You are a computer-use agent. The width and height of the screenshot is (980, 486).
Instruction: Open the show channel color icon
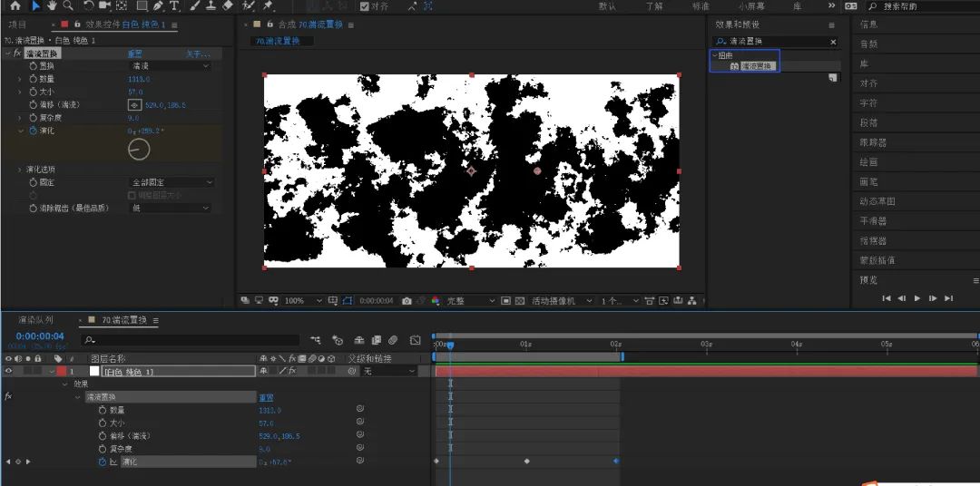pyautogui.click(x=436, y=300)
